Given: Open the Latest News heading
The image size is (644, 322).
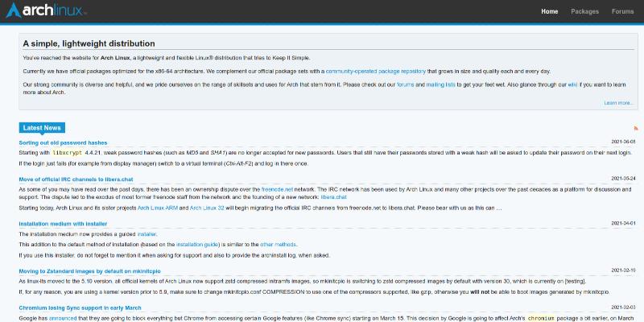Looking at the screenshot, I should point(41,127).
